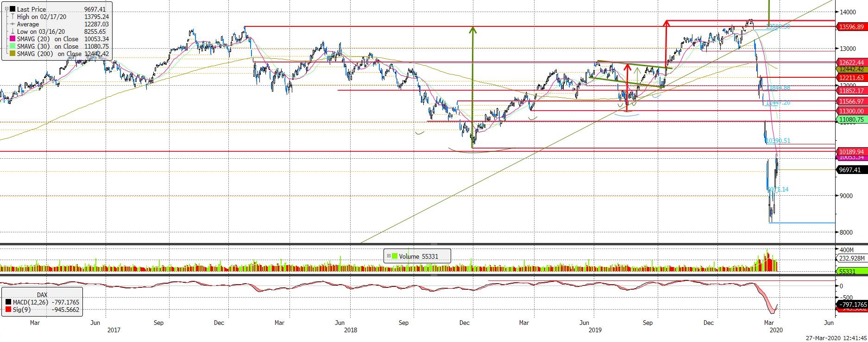Screen dimensions: 868x342
Task: Click the magenta SMAVG (20) color swatch
Action: (12, 39)
